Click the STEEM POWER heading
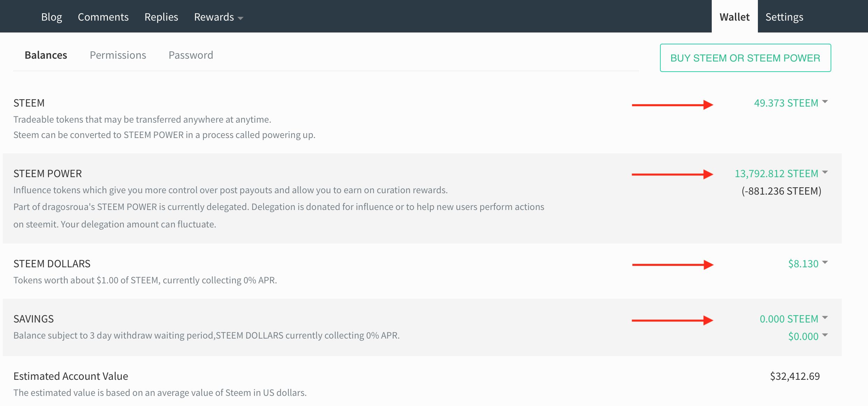This screenshot has height=406, width=868. [x=48, y=174]
